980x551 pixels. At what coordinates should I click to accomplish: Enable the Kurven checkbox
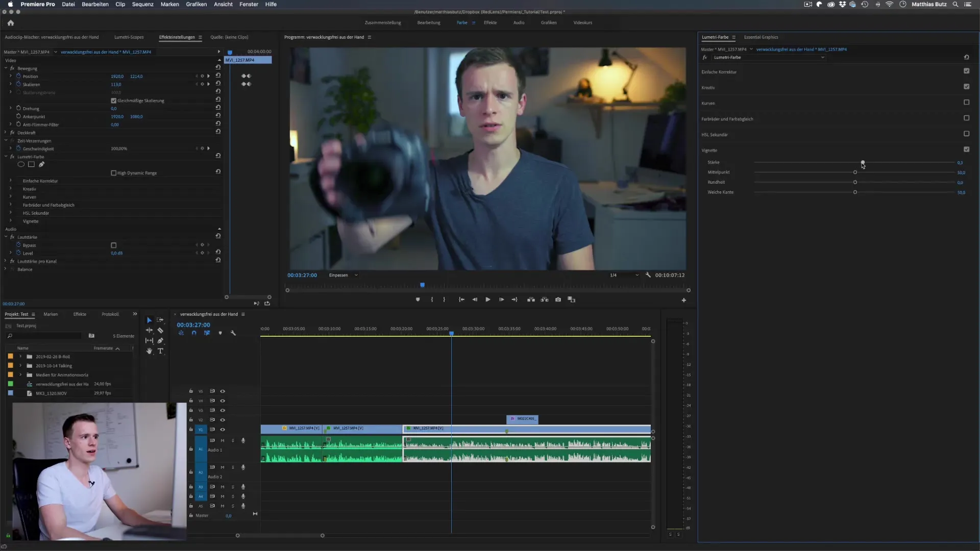tap(966, 103)
